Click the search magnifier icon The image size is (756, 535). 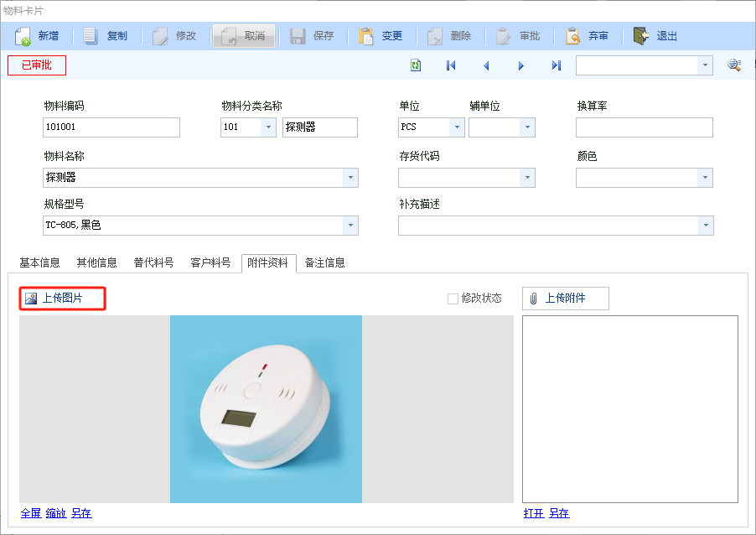[x=733, y=65]
